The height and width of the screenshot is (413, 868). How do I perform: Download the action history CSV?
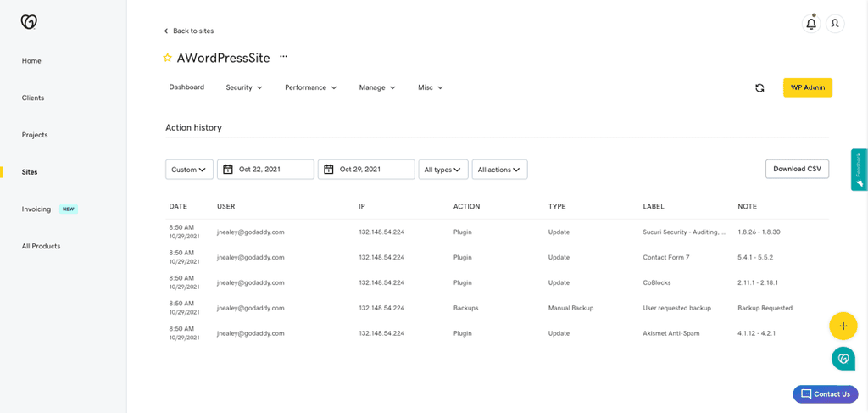point(796,169)
